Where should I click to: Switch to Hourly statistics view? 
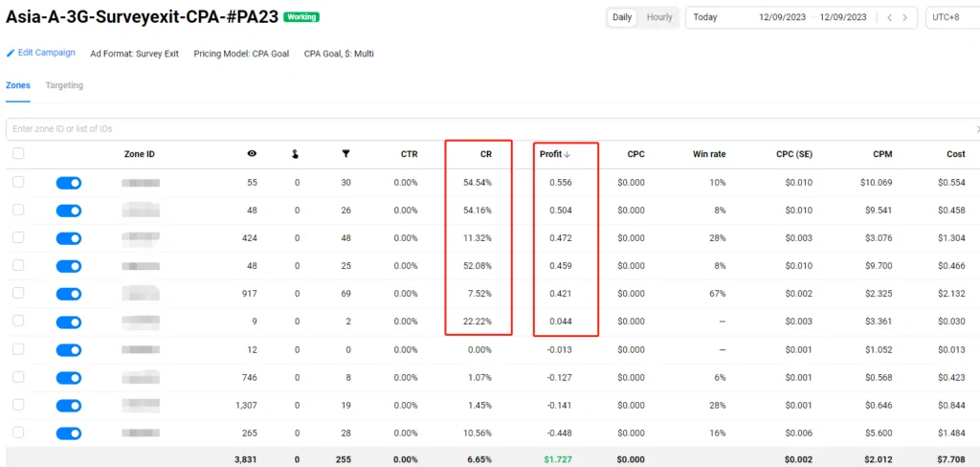point(659,17)
